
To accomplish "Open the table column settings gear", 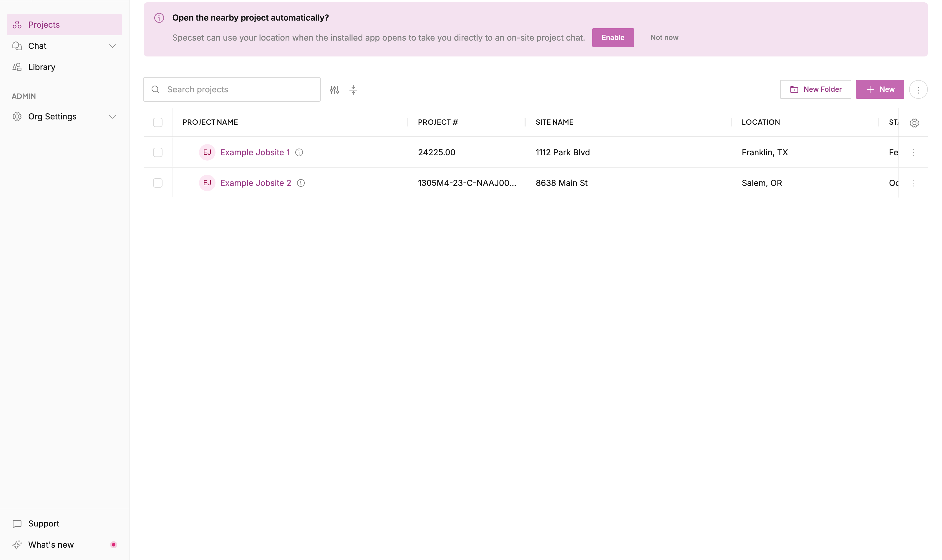I will pos(914,123).
